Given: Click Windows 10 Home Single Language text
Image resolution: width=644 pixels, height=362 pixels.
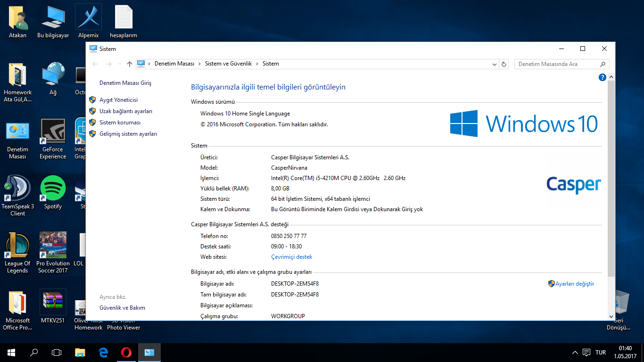Looking at the screenshot, I should (245, 114).
